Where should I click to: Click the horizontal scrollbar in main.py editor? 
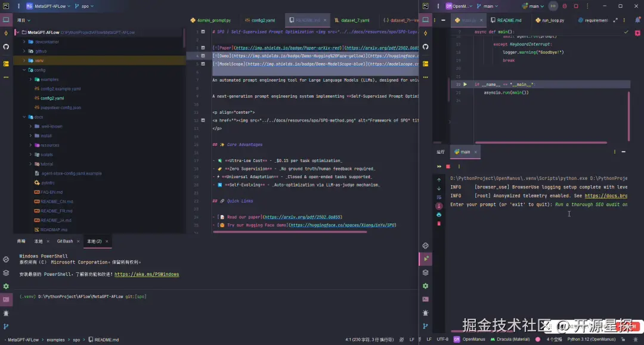tap(541, 143)
